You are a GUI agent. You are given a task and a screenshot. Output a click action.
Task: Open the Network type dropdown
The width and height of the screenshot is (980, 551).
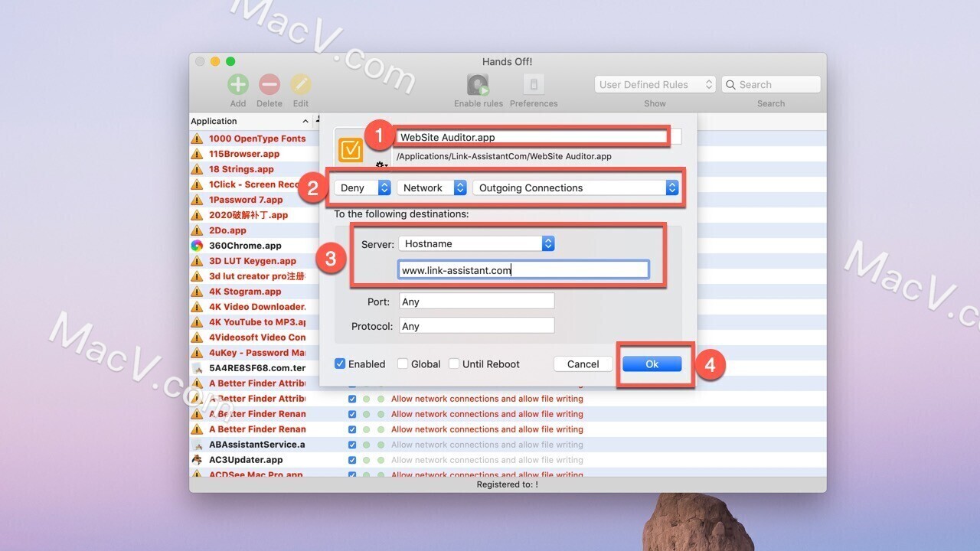432,187
